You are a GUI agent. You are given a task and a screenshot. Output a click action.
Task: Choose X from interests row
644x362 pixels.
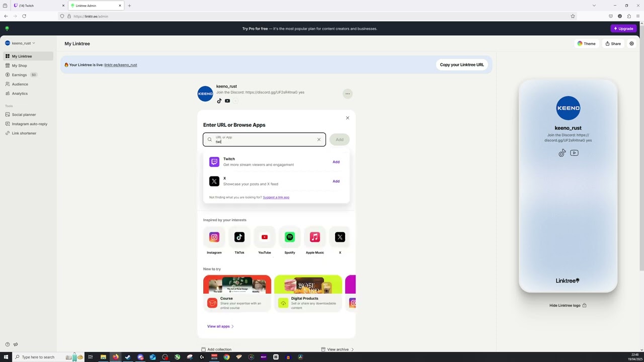click(340, 241)
